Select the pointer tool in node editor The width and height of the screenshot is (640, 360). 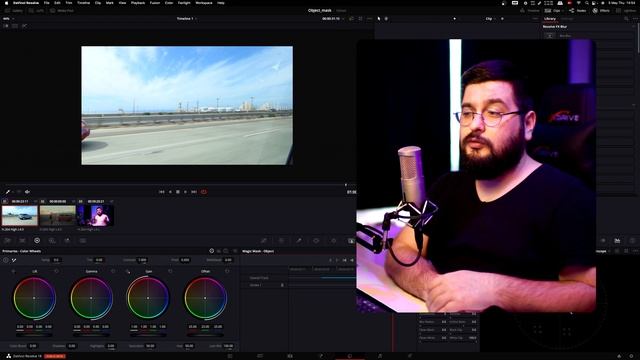tap(379, 19)
